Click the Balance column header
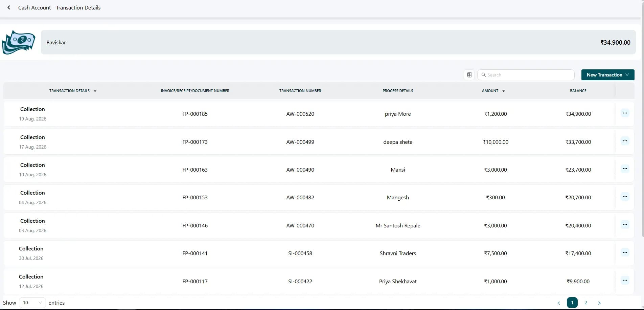The image size is (644, 310). coord(578,91)
